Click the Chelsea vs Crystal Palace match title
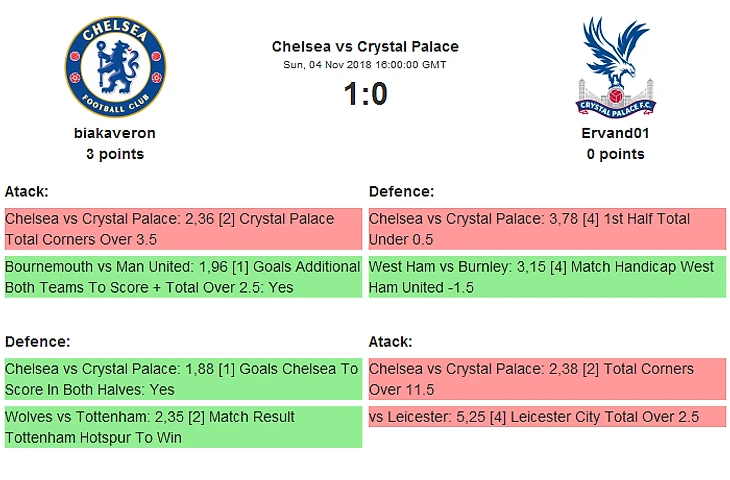Image resolution: width=730 pixels, height=480 pixels. click(x=365, y=46)
